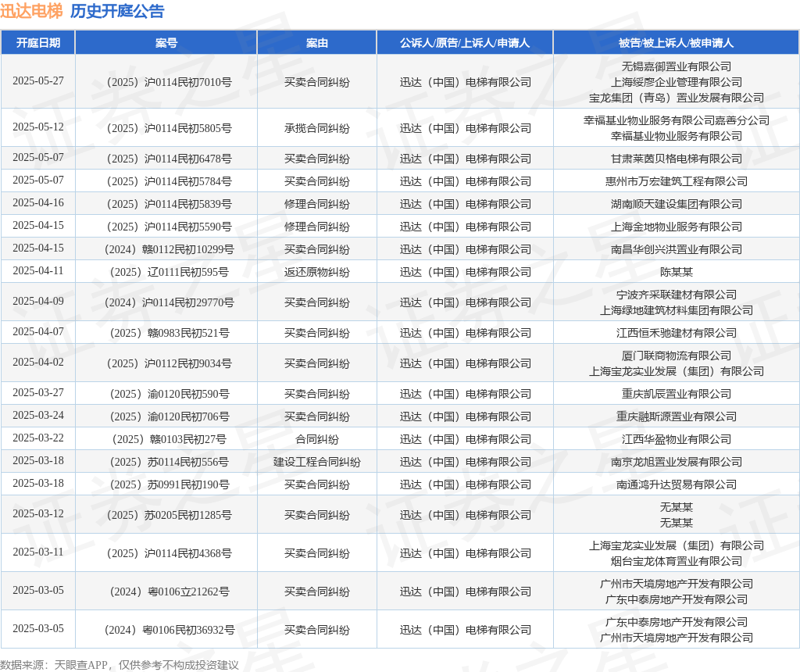The width and height of the screenshot is (800, 672).
Task: Click the 公诉人/原告/上诉人/申请人 column header
Action: [x=465, y=43]
